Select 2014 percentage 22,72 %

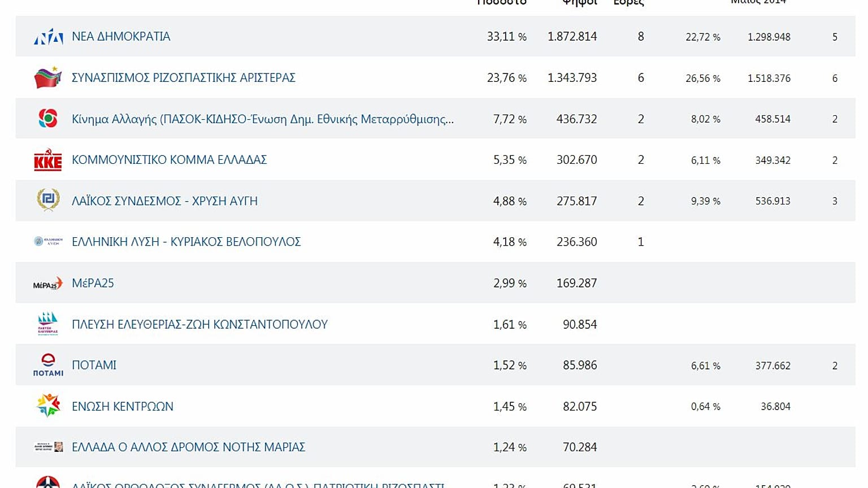coord(703,37)
